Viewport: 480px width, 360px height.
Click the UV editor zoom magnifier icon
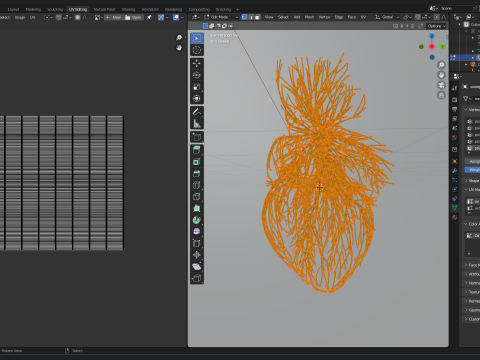pyautogui.click(x=179, y=38)
